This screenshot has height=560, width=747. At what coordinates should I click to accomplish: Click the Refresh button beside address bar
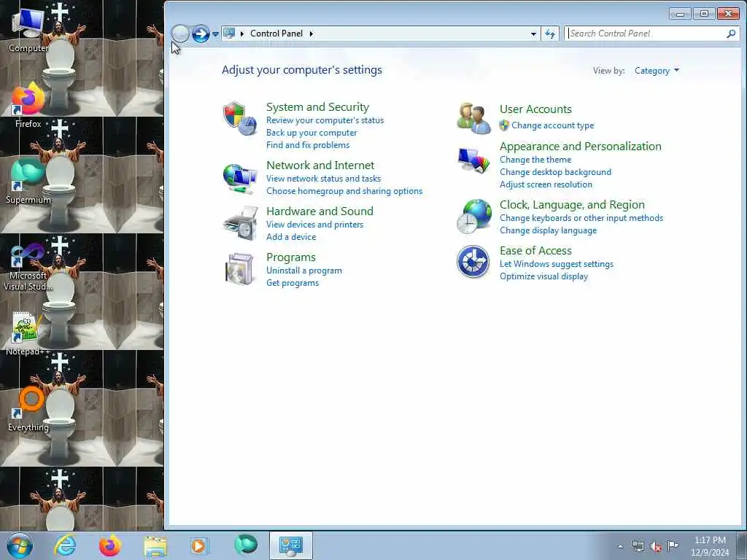(x=550, y=34)
